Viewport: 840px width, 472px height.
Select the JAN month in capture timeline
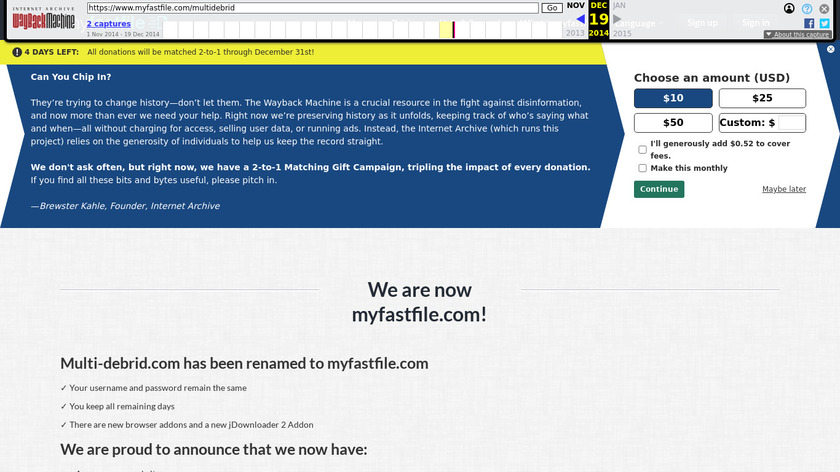(x=619, y=5)
